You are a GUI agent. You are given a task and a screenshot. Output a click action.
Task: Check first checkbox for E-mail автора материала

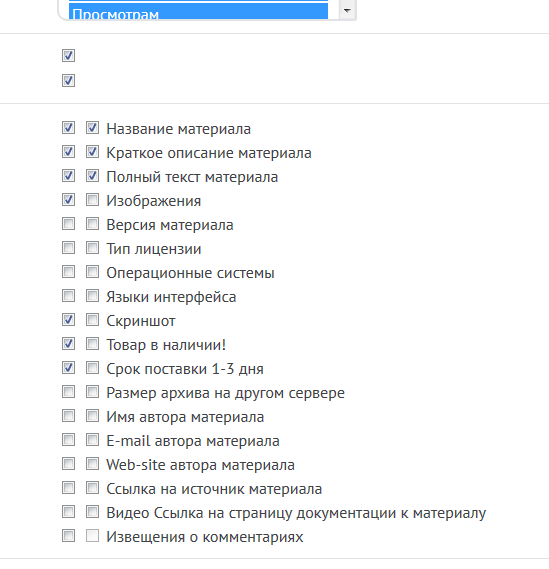(68, 440)
